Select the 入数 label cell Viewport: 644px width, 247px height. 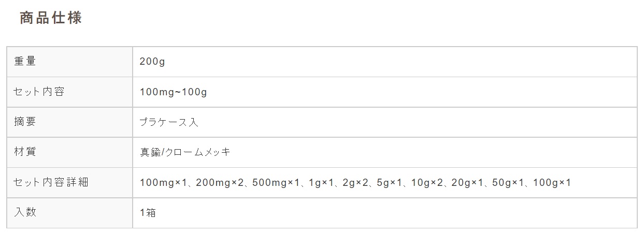point(69,213)
